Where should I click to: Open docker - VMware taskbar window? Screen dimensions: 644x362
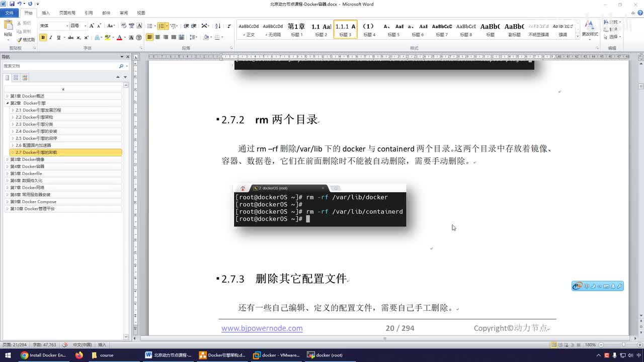(276, 355)
